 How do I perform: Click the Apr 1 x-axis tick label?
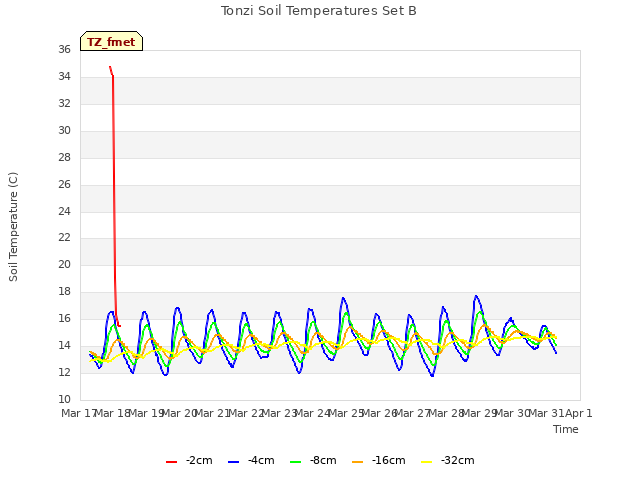point(579,413)
